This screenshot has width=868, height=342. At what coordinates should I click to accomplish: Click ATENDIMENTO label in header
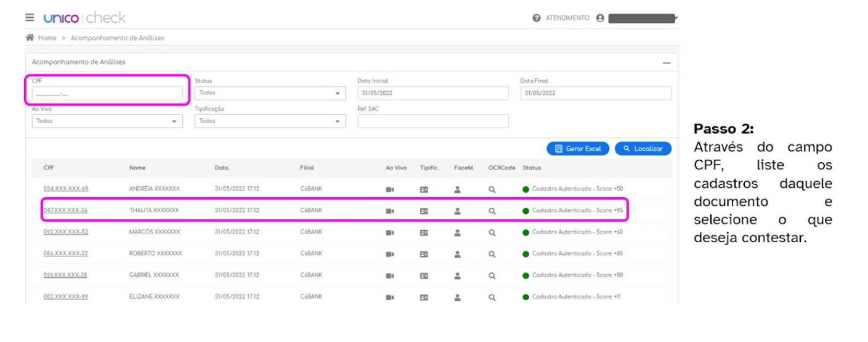click(567, 18)
